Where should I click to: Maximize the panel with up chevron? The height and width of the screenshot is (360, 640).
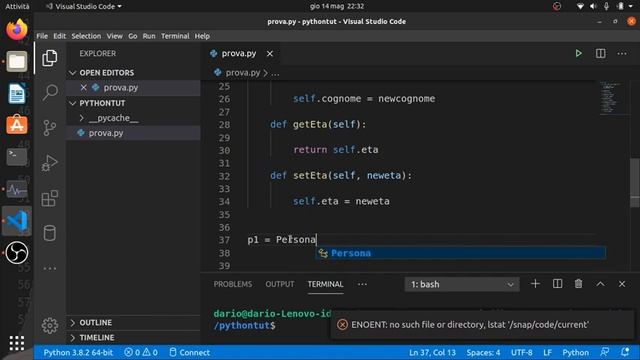pos(600,284)
